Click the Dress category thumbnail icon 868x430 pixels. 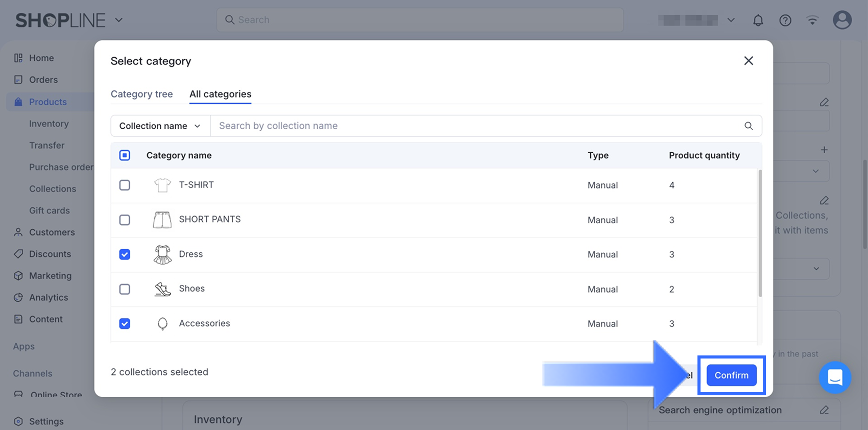(162, 254)
